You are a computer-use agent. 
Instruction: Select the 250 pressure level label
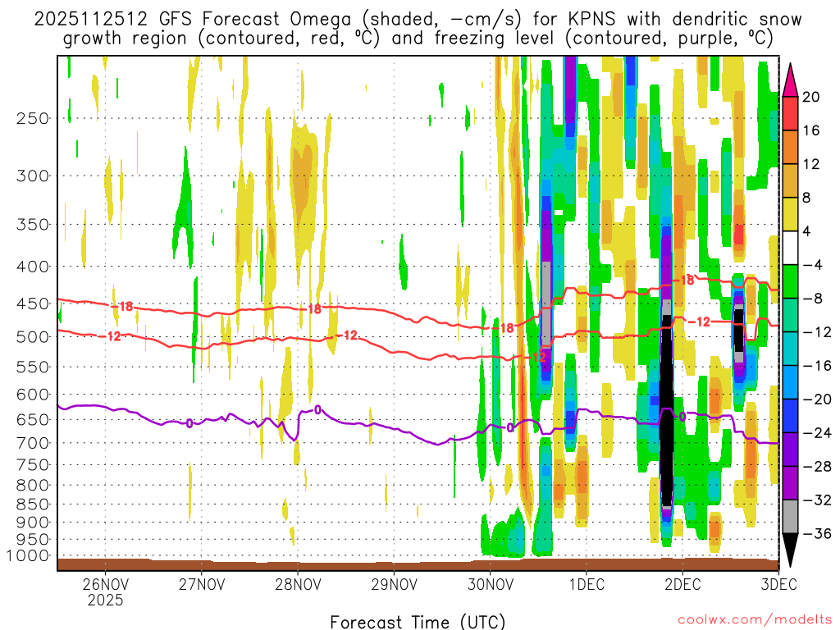tap(33, 118)
